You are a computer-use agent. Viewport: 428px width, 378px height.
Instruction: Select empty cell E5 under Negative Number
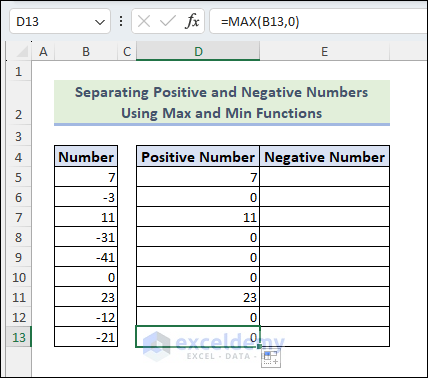[x=324, y=177]
